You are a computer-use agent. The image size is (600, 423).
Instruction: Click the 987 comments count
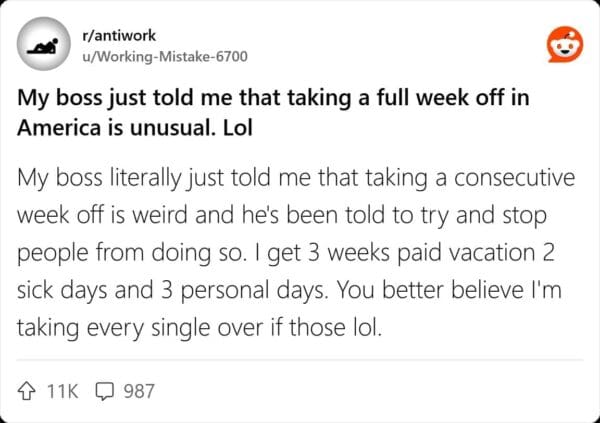click(x=138, y=390)
